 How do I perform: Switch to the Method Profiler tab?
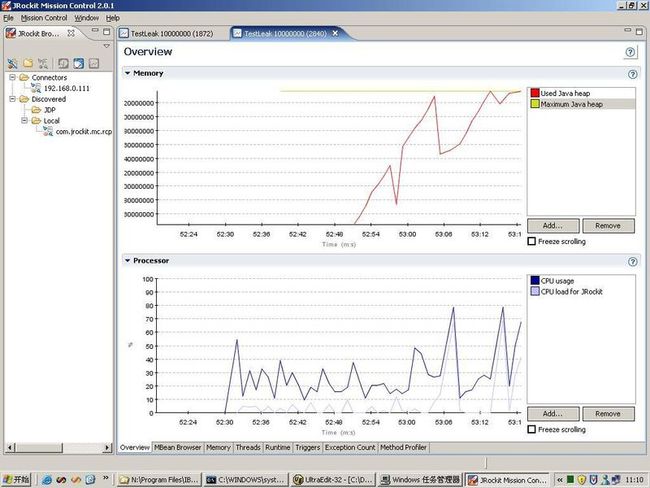(403, 447)
